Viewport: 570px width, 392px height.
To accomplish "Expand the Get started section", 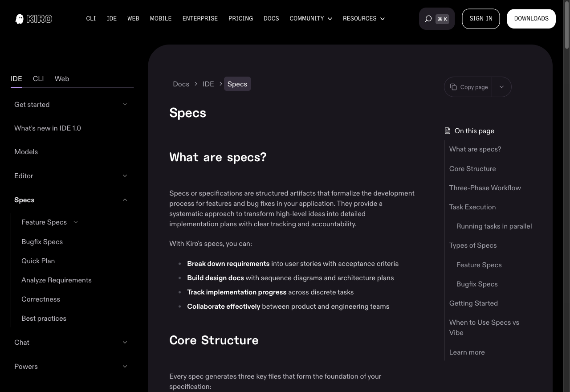I will tap(71, 104).
